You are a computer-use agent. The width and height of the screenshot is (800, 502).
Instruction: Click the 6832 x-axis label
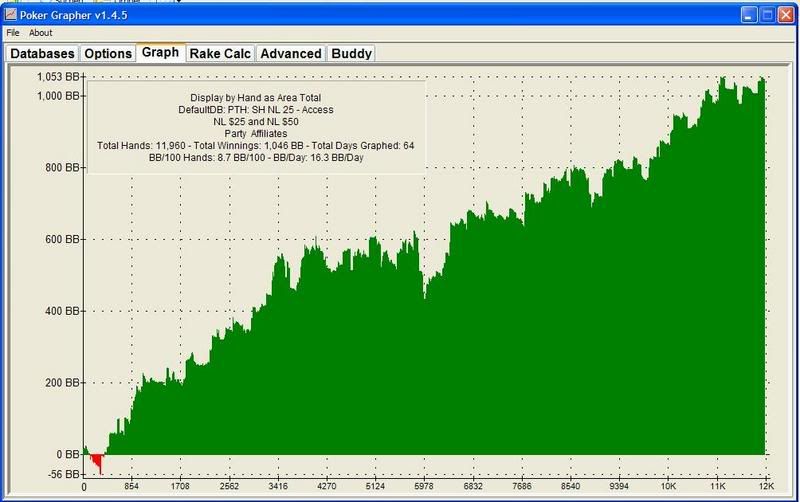473,486
